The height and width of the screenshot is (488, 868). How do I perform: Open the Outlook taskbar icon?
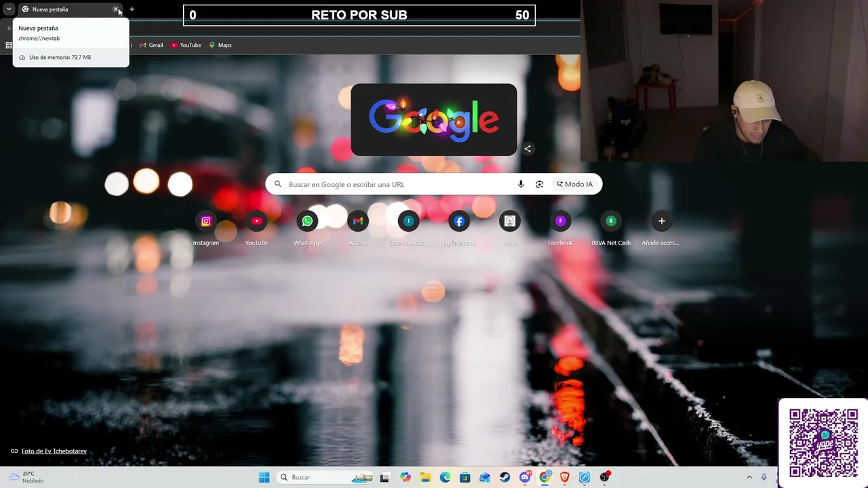[485, 477]
